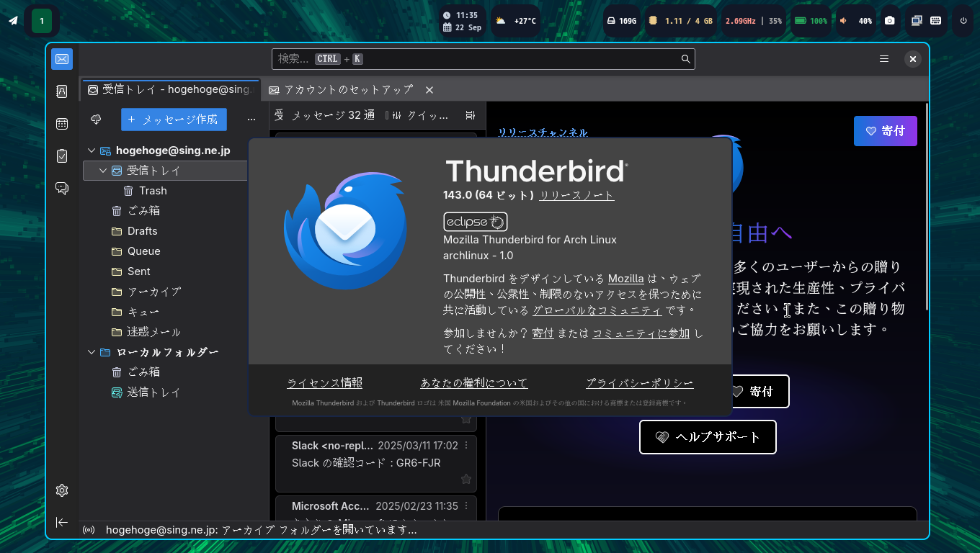This screenshot has width=980, height=553.
Task: Open the Calendar space icon
Action: (62, 124)
